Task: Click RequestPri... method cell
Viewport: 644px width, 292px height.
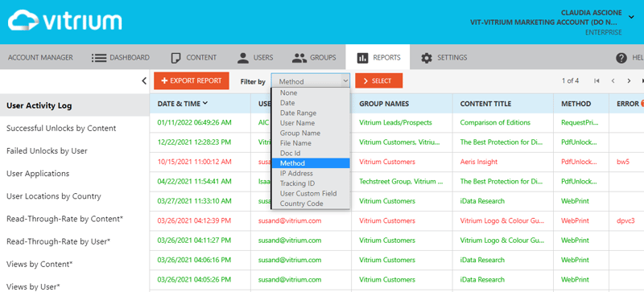Action: [580, 122]
